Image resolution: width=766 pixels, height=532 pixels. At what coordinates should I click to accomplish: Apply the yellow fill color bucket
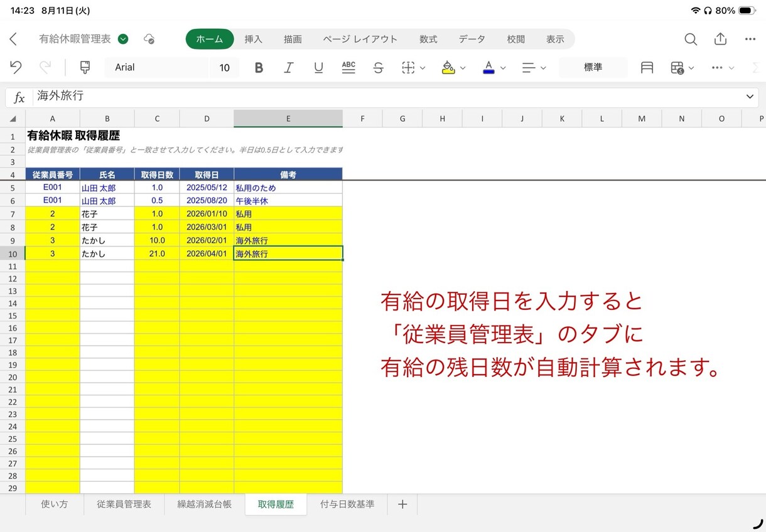tap(448, 68)
